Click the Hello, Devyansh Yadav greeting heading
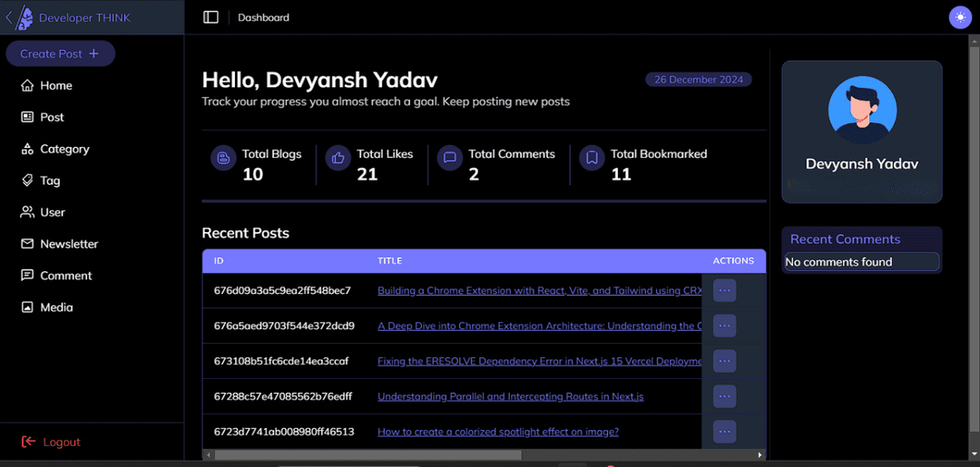 pyautogui.click(x=320, y=81)
